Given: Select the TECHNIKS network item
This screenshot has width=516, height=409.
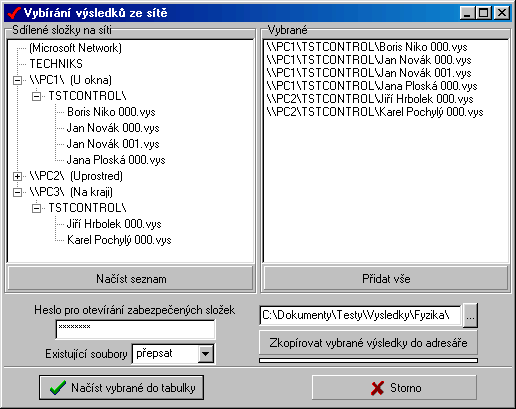Looking at the screenshot, I should click(x=56, y=64).
